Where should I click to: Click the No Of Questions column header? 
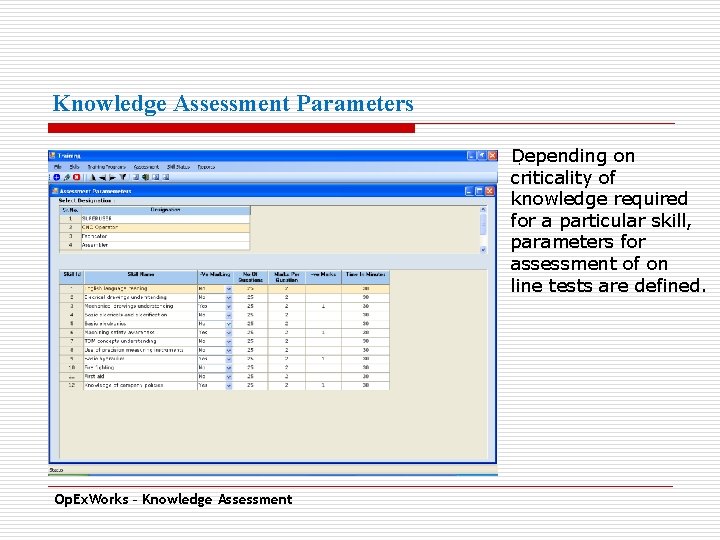click(x=250, y=277)
